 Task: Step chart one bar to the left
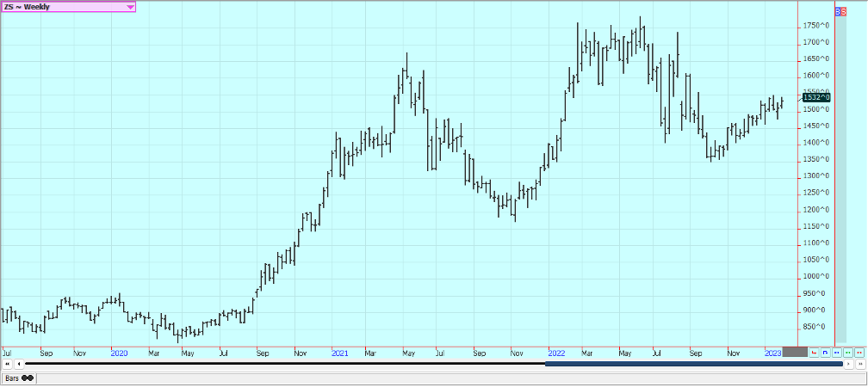(x=19, y=365)
